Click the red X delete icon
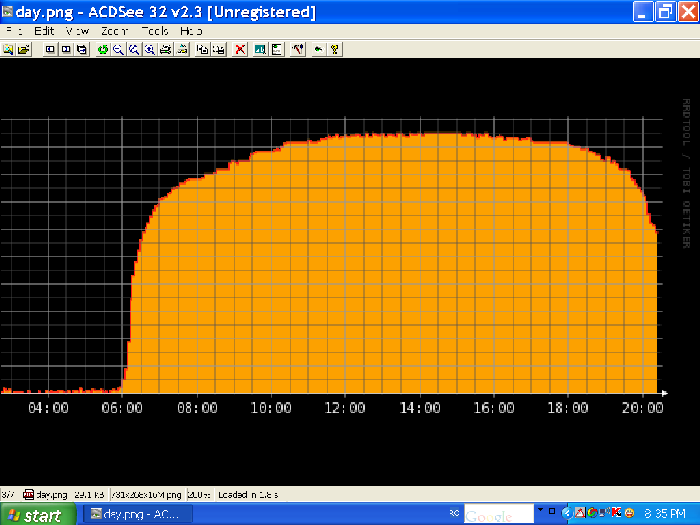Image resolution: width=700 pixels, height=525 pixels. 240,49
